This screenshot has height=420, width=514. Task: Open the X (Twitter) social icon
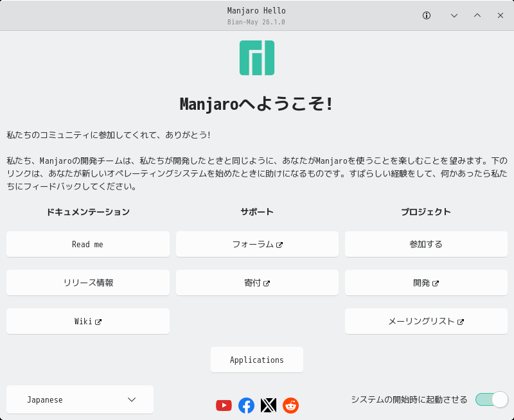coord(269,406)
